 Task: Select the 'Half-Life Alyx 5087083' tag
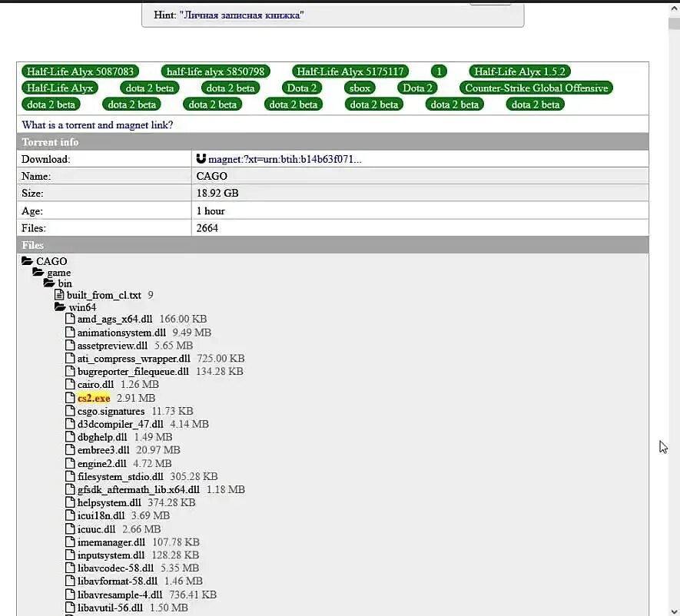[x=80, y=71]
